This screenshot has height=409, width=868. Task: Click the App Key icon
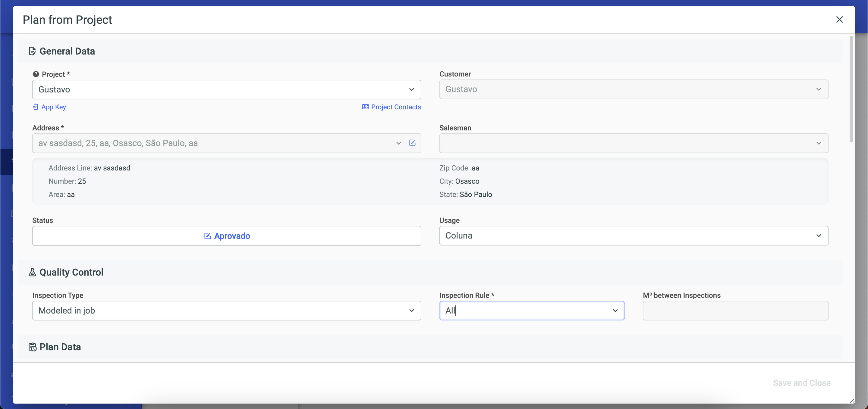35,107
